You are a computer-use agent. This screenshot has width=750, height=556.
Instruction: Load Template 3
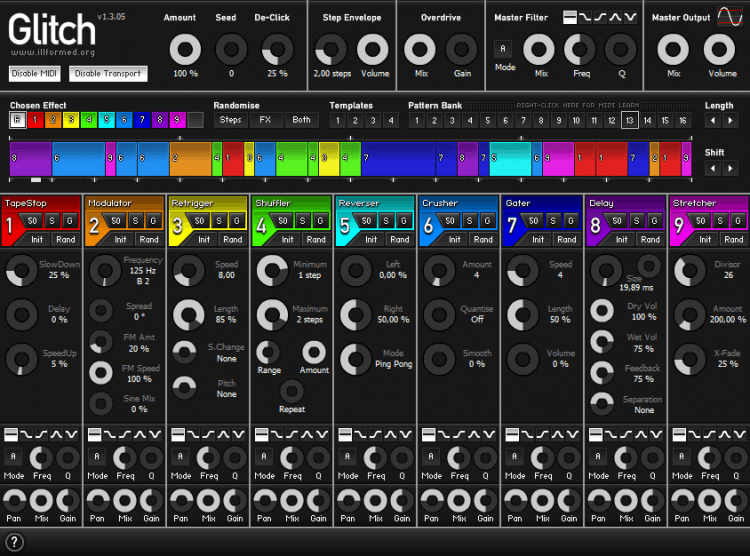click(373, 120)
